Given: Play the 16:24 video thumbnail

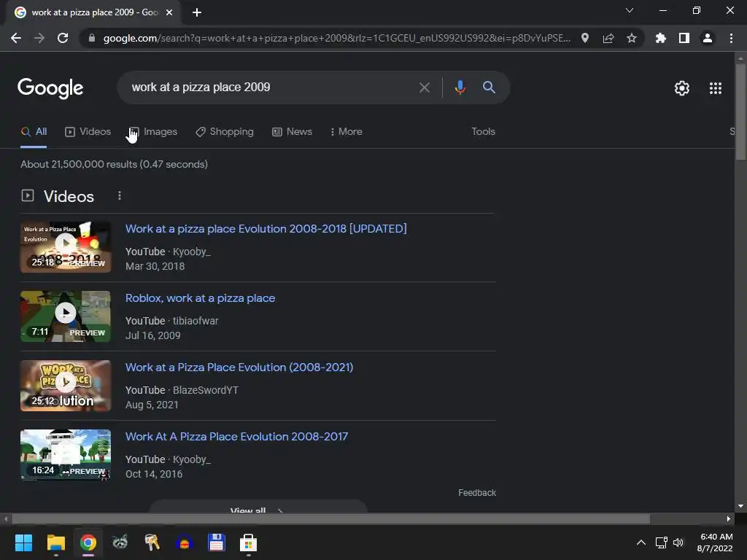Looking at the screenshot, I should [x=66, y=455].
